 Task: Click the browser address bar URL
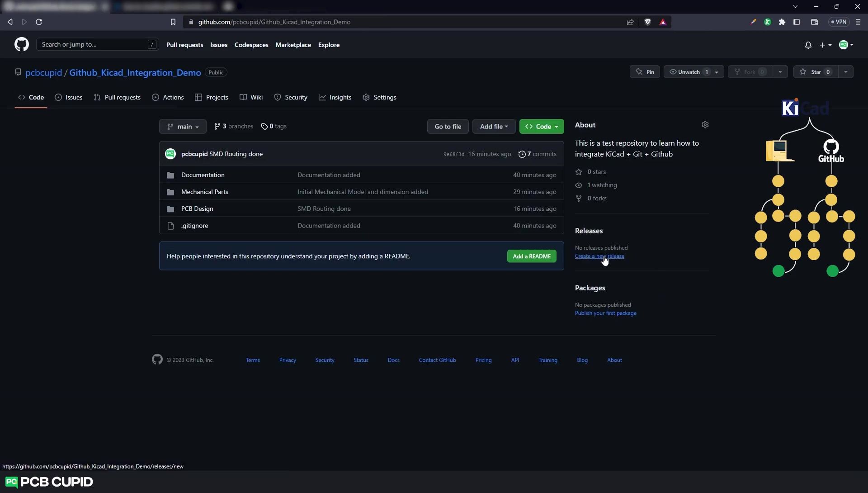[274, 22]
